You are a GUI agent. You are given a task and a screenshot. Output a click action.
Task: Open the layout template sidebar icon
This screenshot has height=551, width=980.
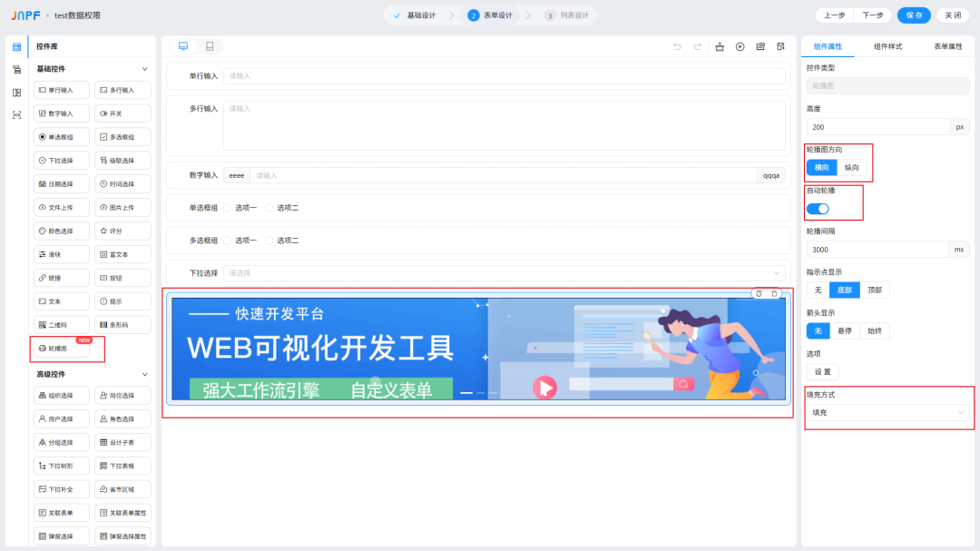17,93
